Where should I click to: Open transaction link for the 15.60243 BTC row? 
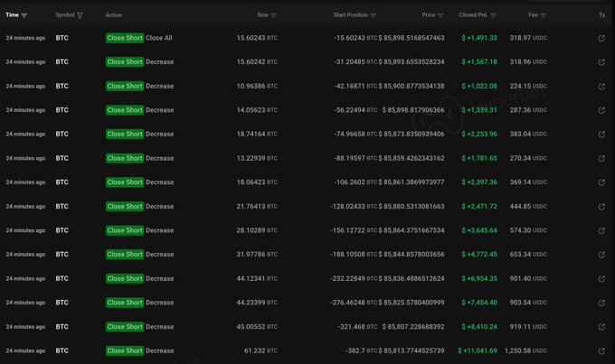tap(601, 38)
